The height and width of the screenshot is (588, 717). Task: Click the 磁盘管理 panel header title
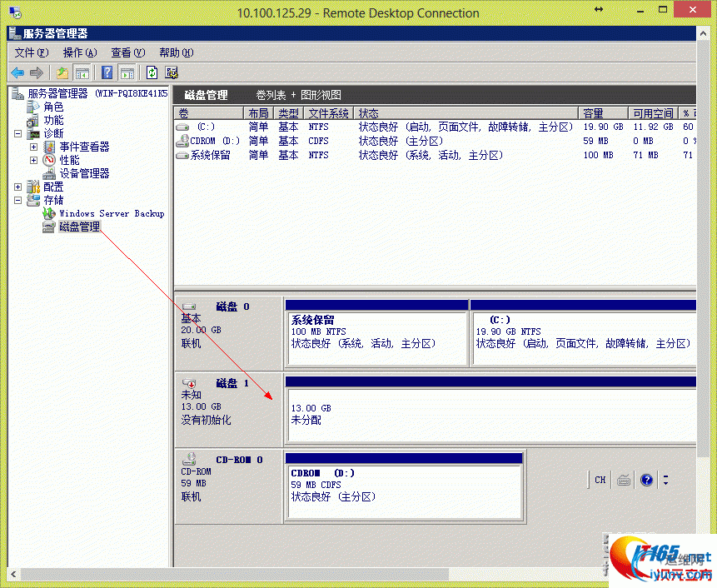click(x=206, y=95)
